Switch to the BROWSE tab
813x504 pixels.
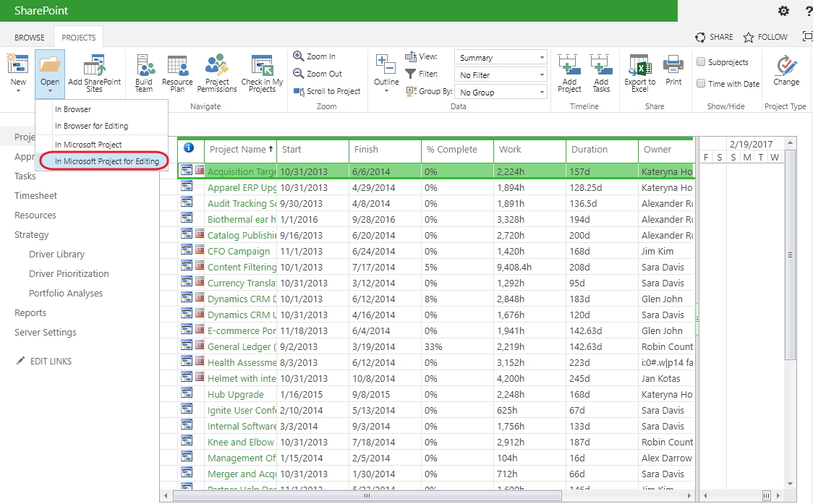click(x=30, y=38)
